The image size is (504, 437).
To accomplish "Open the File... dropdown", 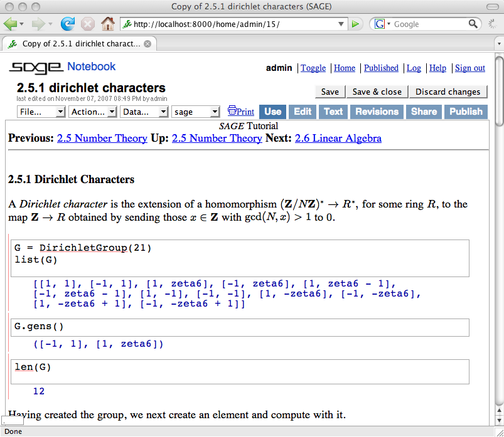I will point(41,112).
